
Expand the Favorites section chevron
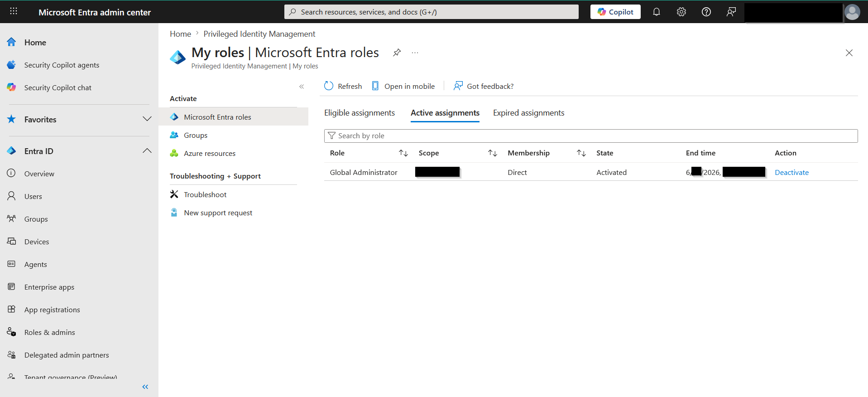pyautogui.click(x=147, y=119)
